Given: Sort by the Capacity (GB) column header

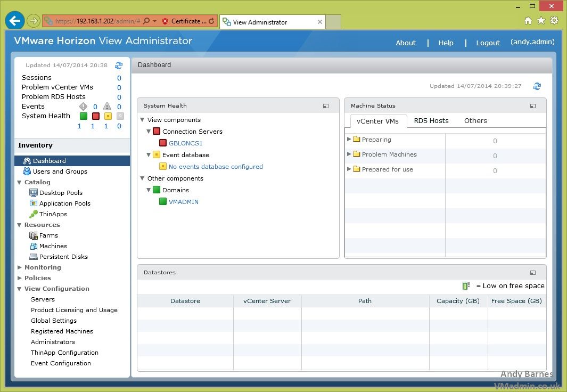Looking at the screenshot, I should (x=458, y=301).
